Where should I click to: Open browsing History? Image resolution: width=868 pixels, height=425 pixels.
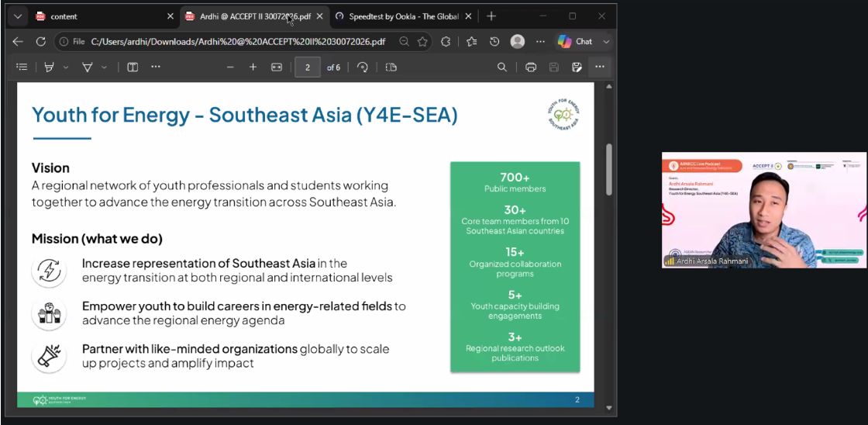pos(494,42)
